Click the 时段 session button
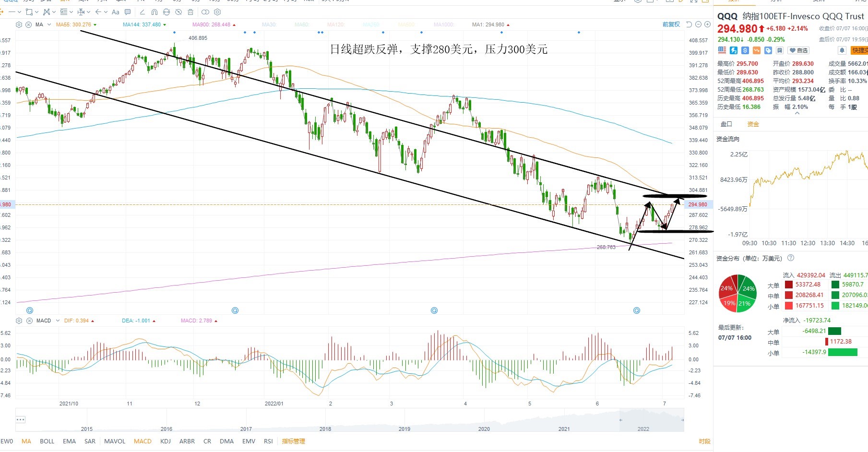The width and height of the screenshot is (868, 452). tap(704, 441)
